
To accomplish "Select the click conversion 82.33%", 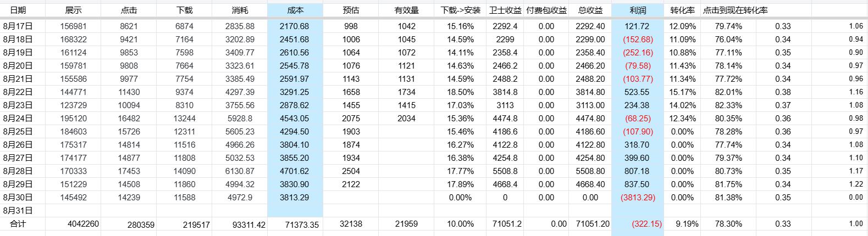I will (x=728, y=105).
